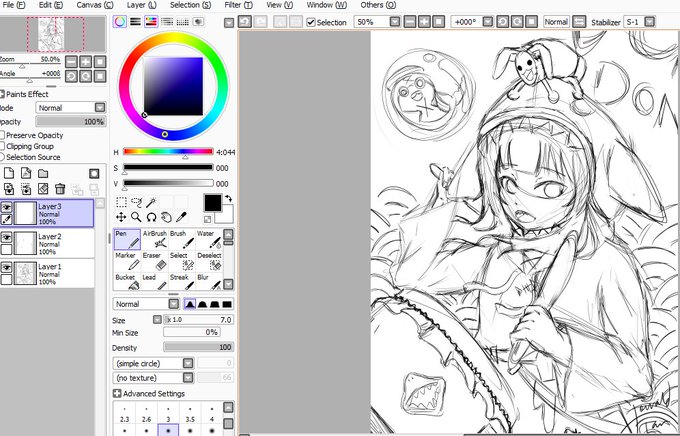Pick the Marker tool
680x436 pixels.
(127, 261)
